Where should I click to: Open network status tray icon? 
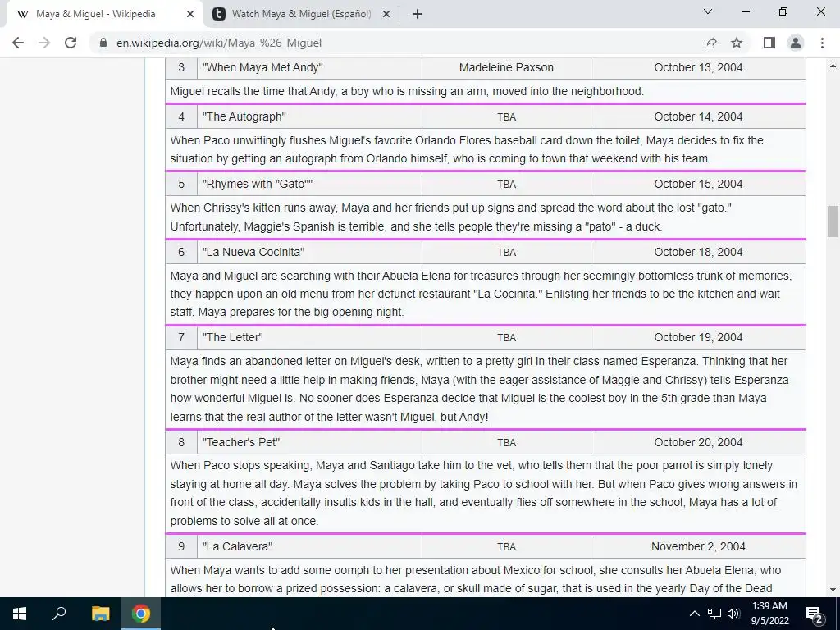(x=714, y=614)
